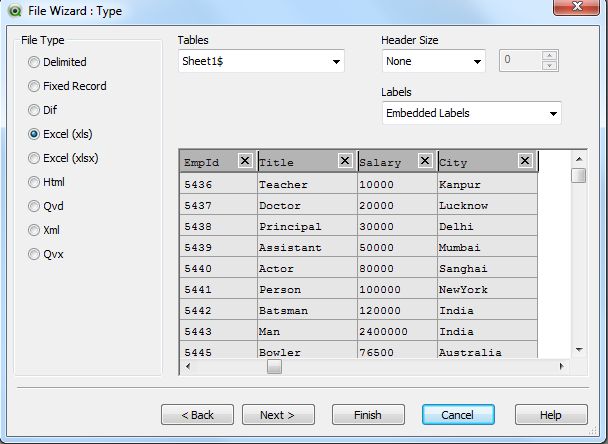The image size is (608, 444).
Task: Click the EmpId column header
Action: [x=219, y=161]
